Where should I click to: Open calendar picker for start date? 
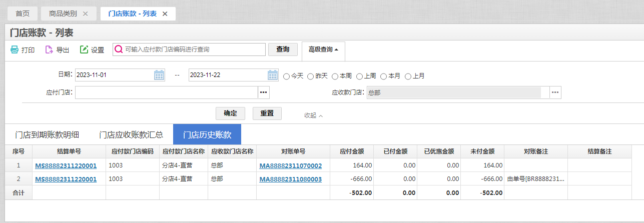159,75
